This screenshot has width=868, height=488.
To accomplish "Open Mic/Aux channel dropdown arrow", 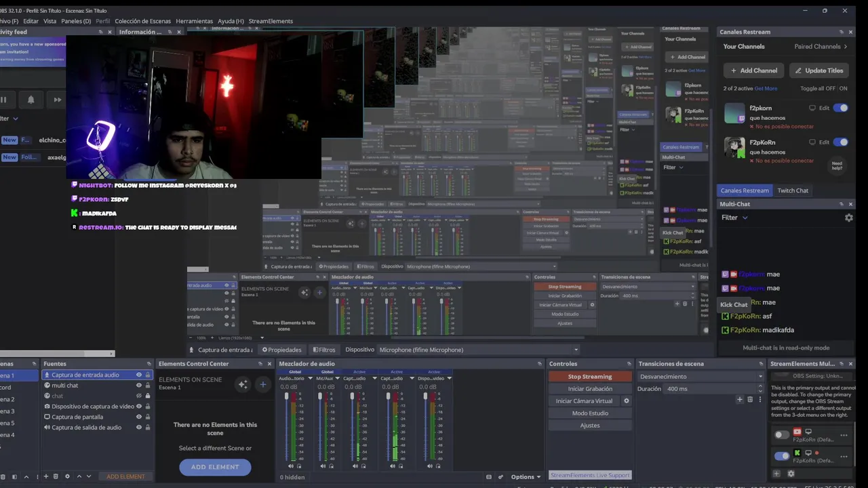I will (x=337, y=378).
